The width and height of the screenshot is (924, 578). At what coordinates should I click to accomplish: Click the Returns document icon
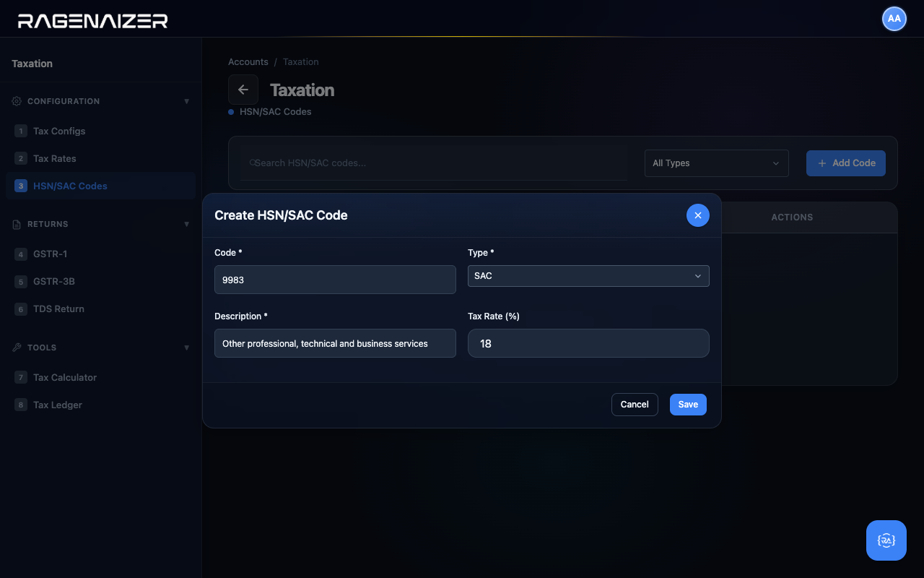[17, 225]
